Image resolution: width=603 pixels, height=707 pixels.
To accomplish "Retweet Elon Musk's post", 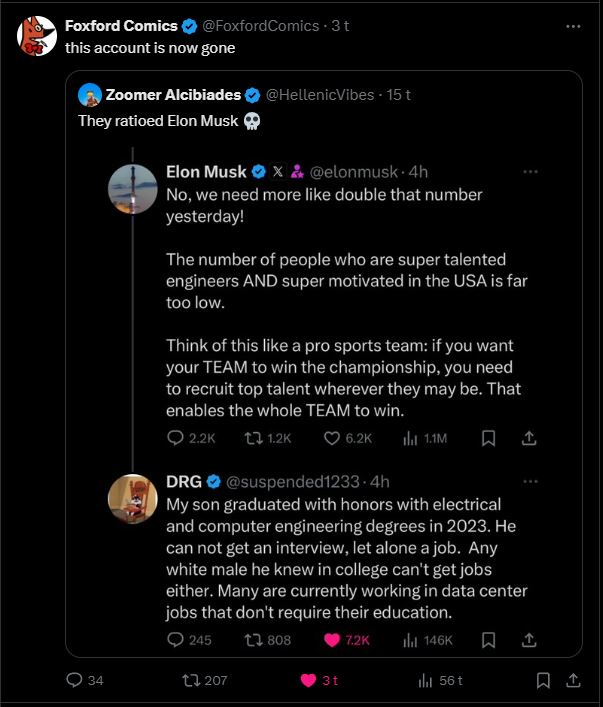I will tap(253, 438).
